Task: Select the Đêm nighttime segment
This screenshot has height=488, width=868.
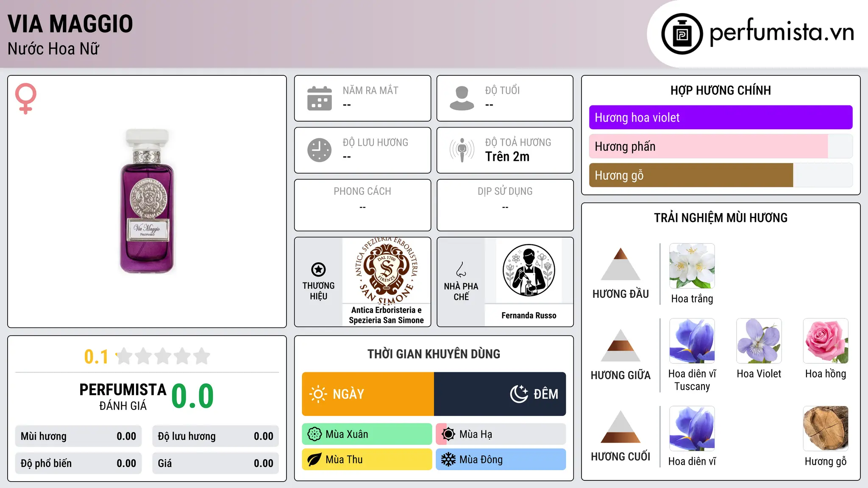Action: click(x=500, y=394)
